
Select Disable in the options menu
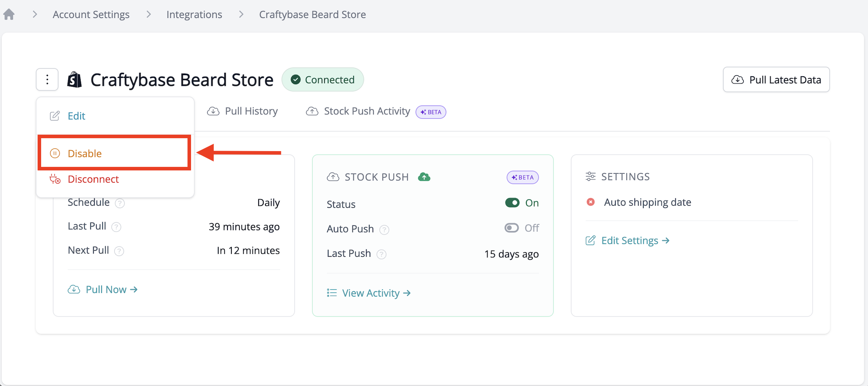114,153
